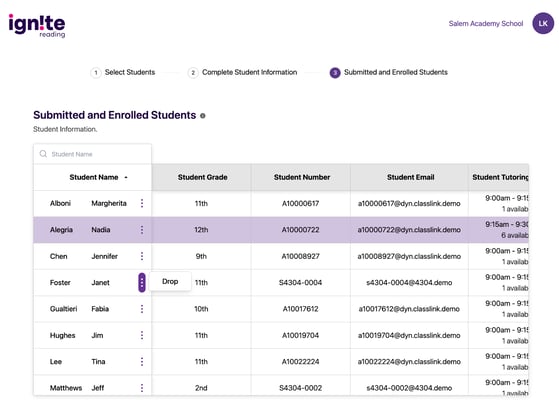The image size is (559, 405).
Task: Click the Student Grade column header
Action: [202, 177]
